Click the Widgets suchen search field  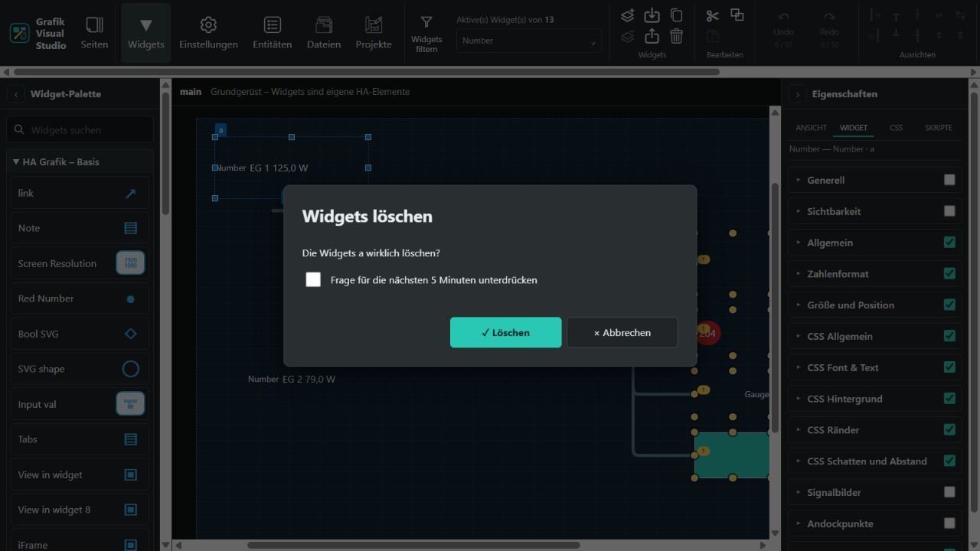point(80,130)
